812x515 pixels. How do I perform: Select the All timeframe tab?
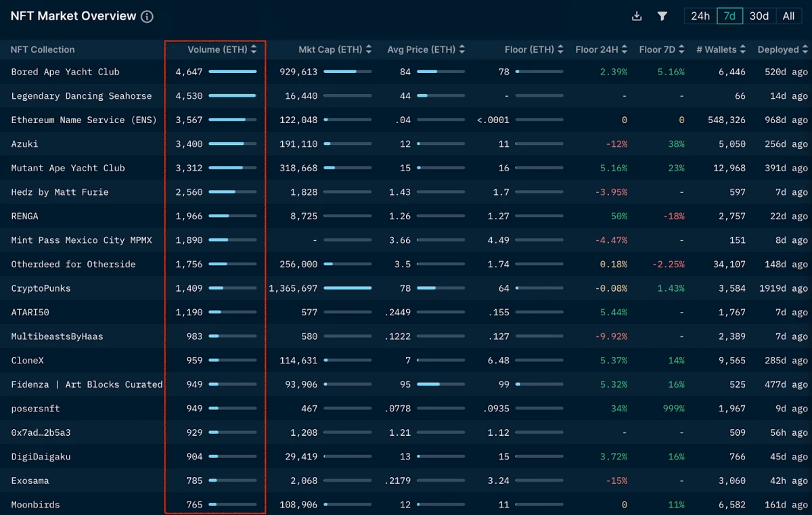pyautogui.click(x=788, y=16)
